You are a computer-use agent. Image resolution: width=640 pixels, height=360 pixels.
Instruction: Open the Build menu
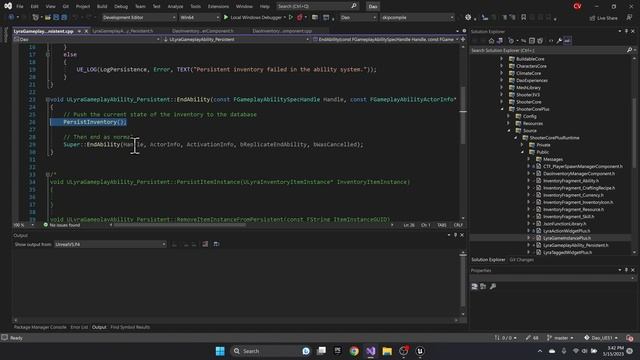coord(102,6)
